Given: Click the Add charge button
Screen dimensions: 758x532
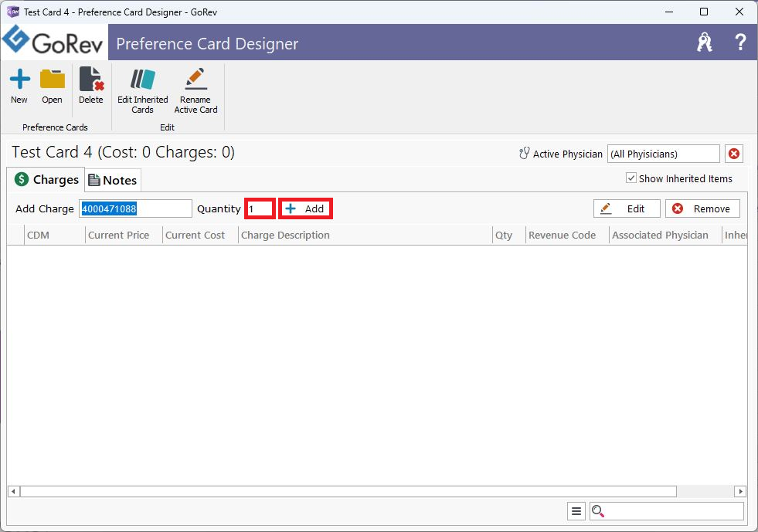Looking at the screenshot, I should point(305,208).
